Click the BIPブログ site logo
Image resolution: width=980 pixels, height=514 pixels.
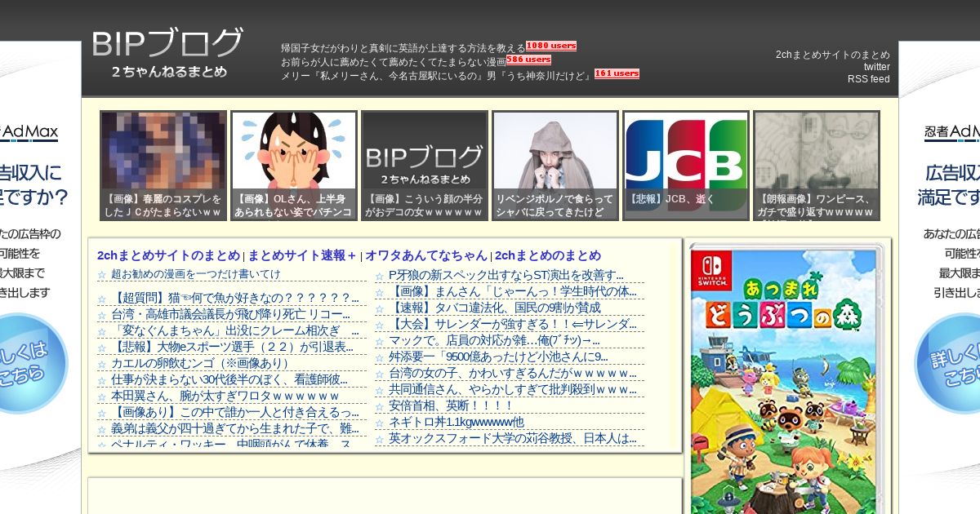pos(167,53)
